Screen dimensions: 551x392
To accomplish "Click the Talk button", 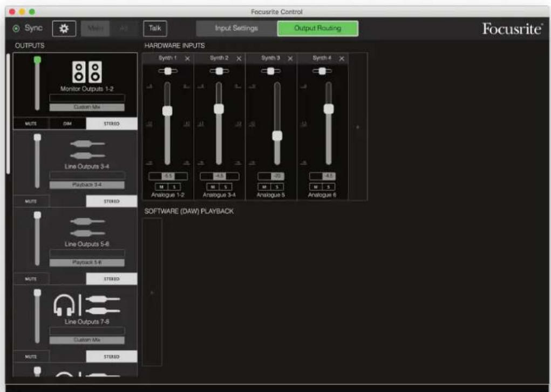I will pyautogui.click(x=155, y=29).
